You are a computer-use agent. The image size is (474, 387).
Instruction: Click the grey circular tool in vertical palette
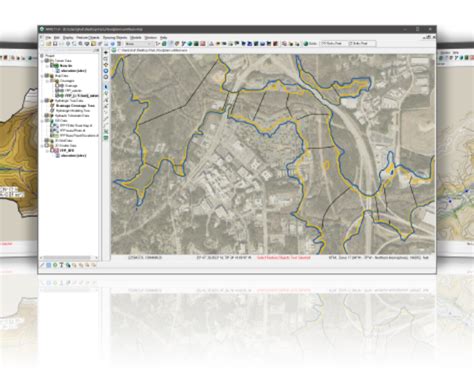(x=106, y=77)
